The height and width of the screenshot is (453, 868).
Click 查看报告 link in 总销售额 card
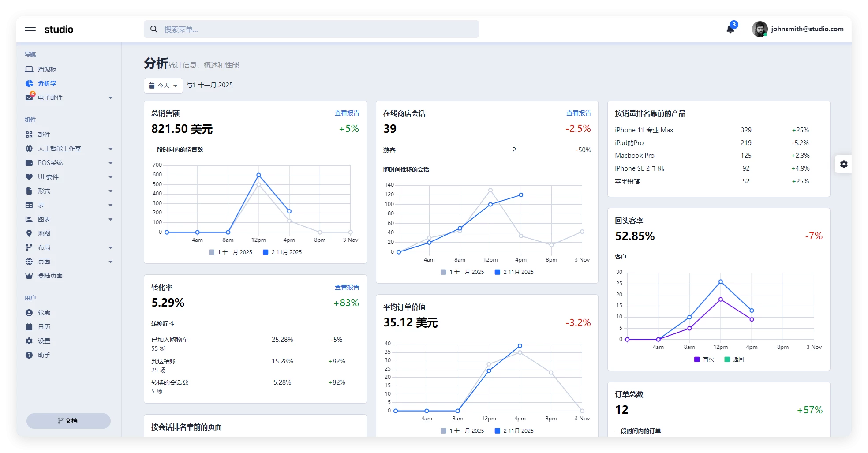pos(347,113)
